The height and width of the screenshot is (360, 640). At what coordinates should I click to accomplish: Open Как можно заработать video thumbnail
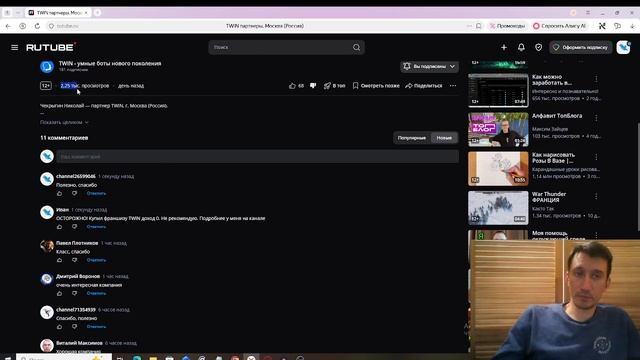498,90
